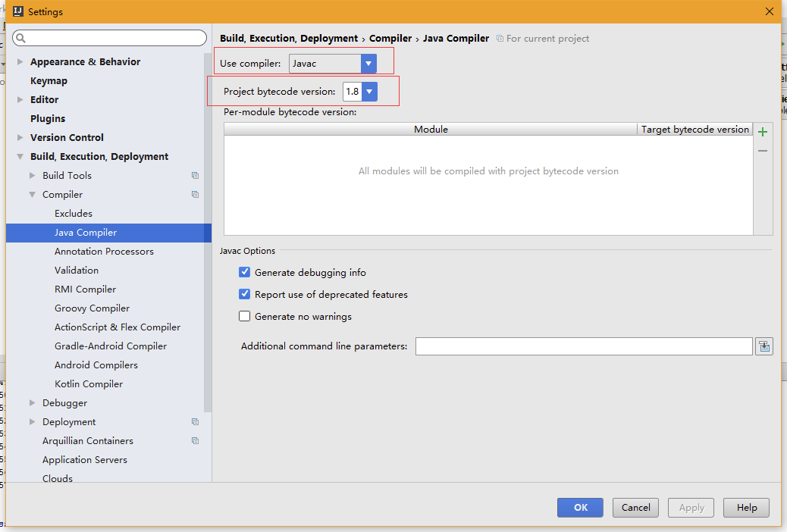787x532 pixels.
Task: Click the project-level icon beside Compiler
Action: (x=196, y=195)
